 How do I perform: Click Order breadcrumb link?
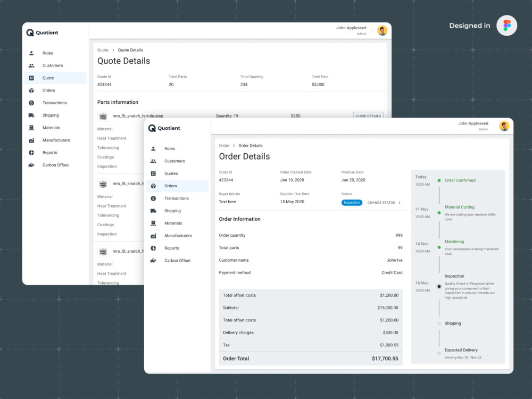coord(224,146)
